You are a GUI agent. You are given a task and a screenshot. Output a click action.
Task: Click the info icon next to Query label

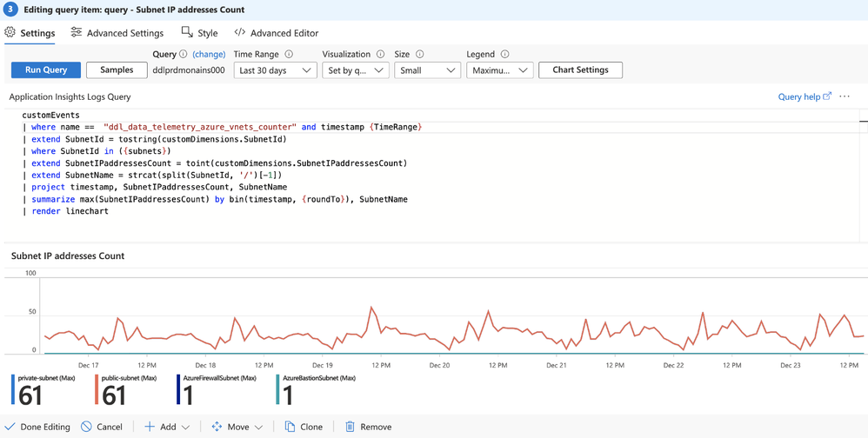point(184,54)
